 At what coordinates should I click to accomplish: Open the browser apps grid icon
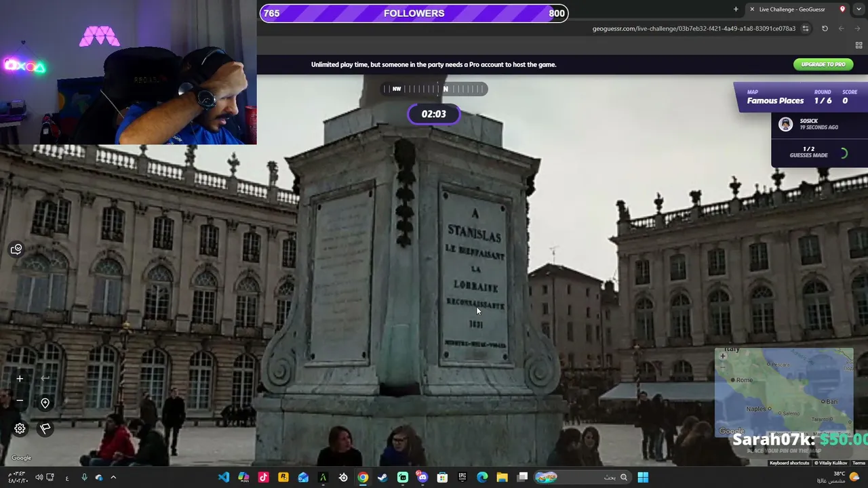click(859, 45)
